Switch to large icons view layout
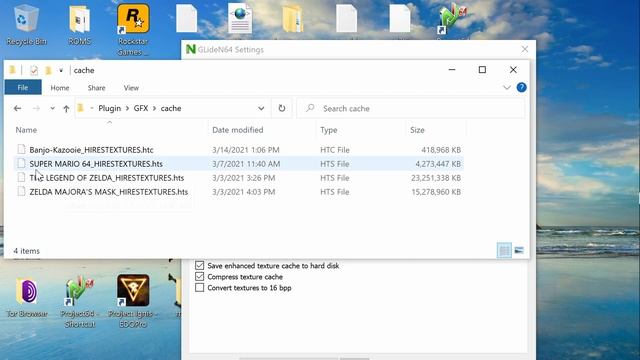The height and width of the screenshot is (360, 640). [x=519, y=250]
